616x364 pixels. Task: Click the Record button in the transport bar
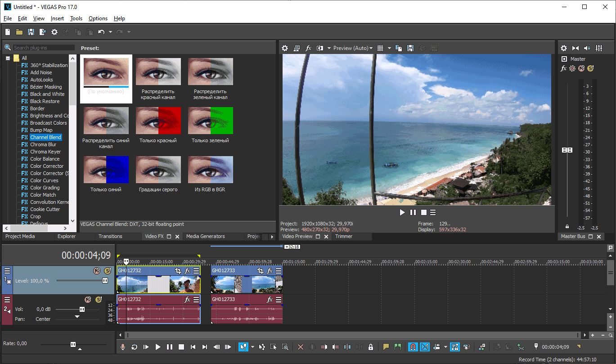(x=122, y=347)
